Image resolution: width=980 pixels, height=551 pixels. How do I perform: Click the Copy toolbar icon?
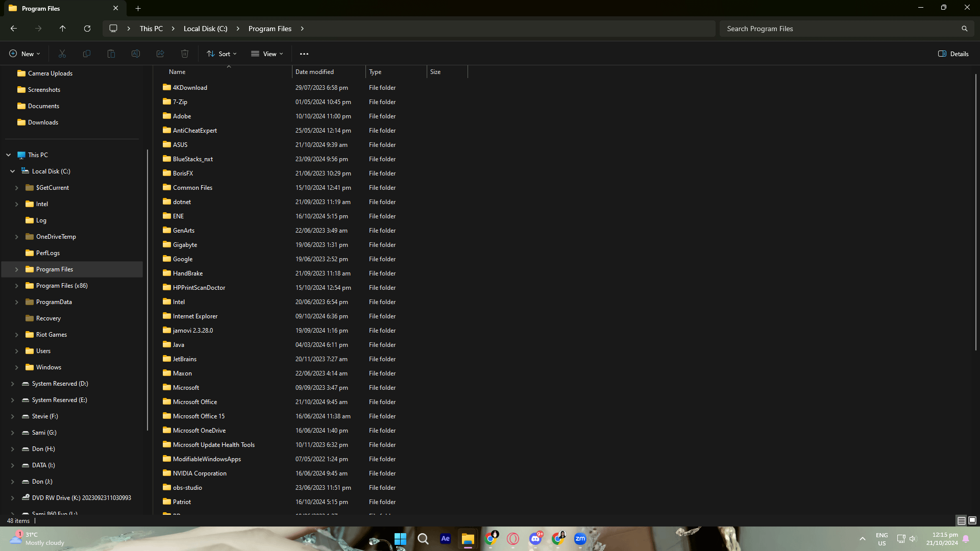tap(87, 54)
